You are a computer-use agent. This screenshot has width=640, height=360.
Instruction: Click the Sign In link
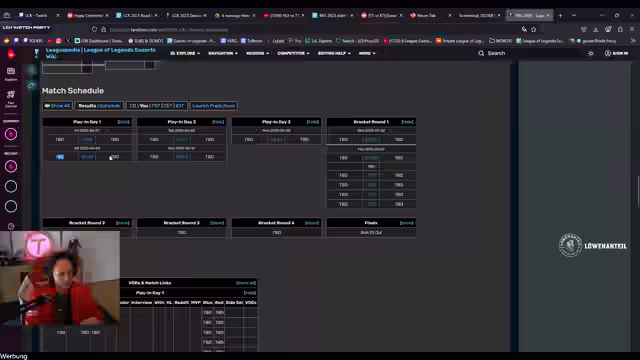(616, 53)
